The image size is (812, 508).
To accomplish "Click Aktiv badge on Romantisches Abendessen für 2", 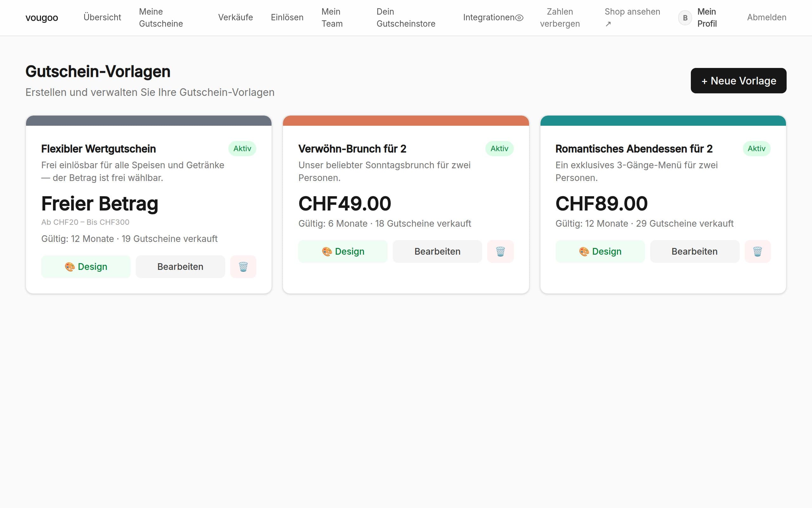I will [x=756, y=149].
